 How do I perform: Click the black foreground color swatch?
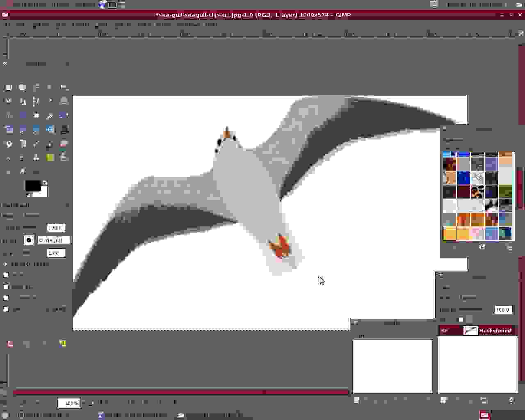33,186
